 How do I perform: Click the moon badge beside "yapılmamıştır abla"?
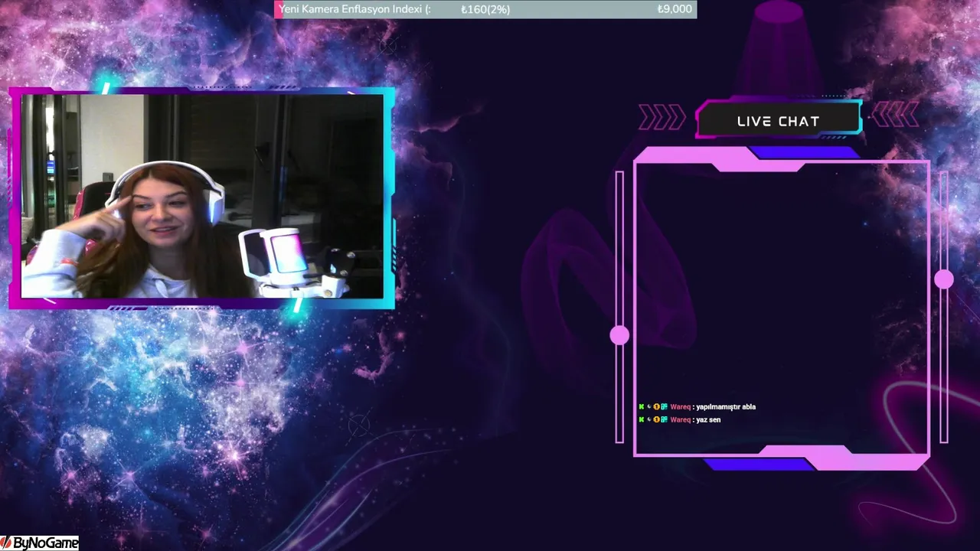649,406
